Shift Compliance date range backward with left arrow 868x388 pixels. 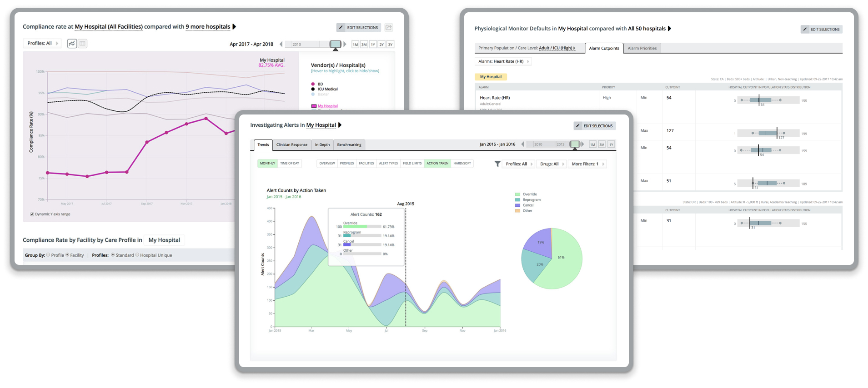point(281,44)
